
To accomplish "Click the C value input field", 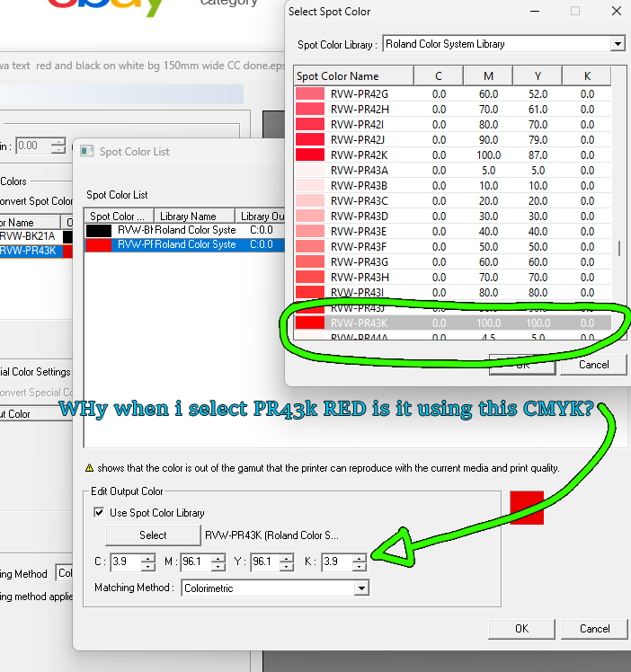I will [x=126, y=561].
